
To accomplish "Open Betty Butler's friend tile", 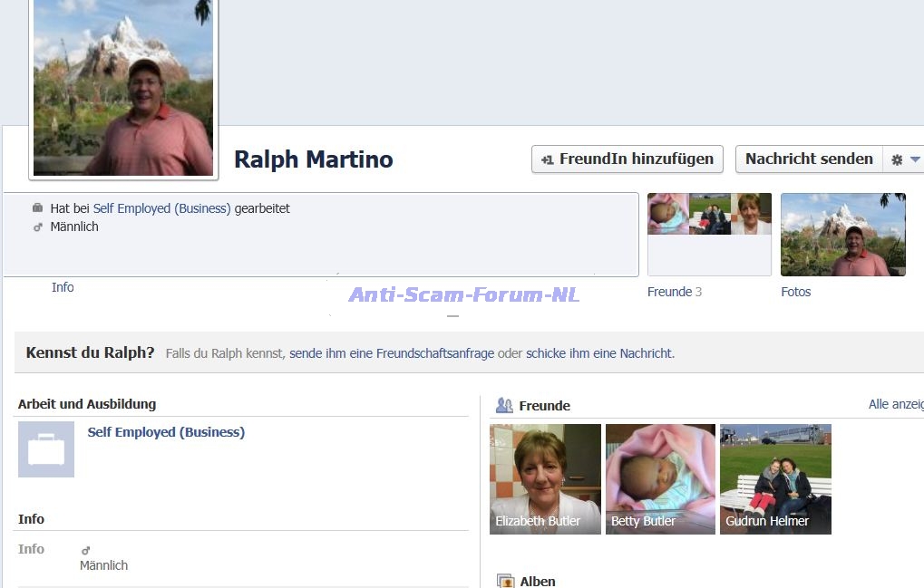I will (660, 478).
